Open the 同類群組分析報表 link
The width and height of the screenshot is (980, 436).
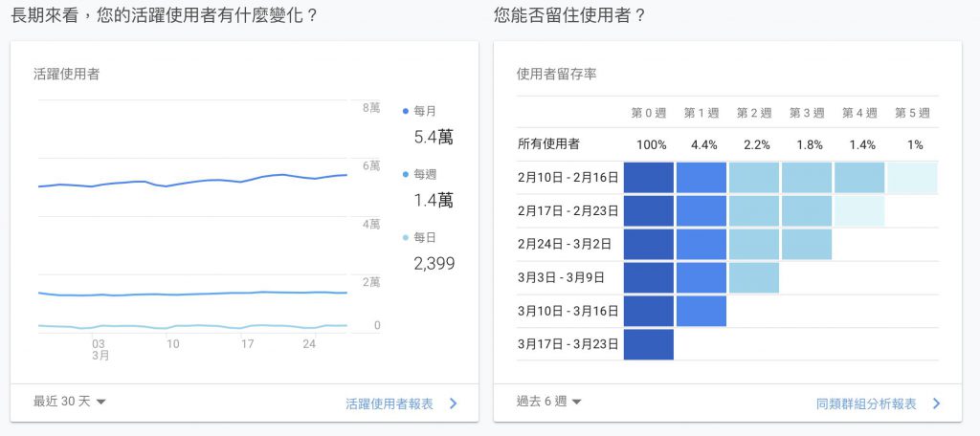coord(866,403)
